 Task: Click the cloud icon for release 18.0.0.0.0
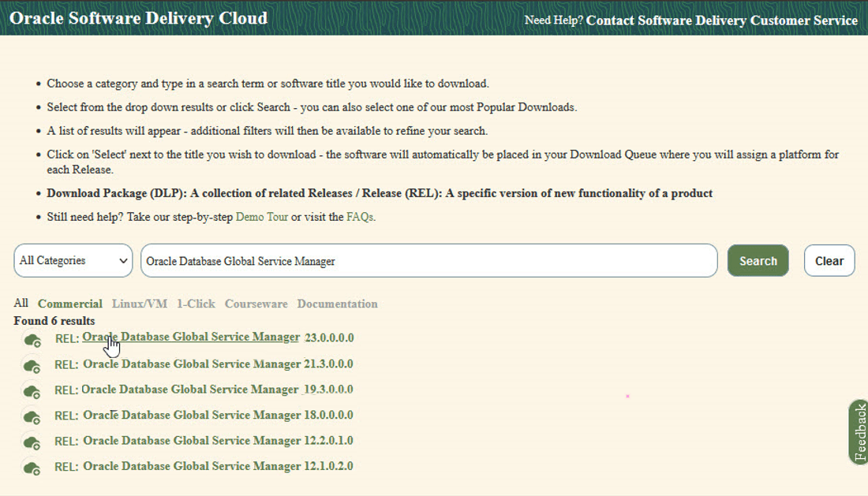pyautogui.click(x=31, y=417)
